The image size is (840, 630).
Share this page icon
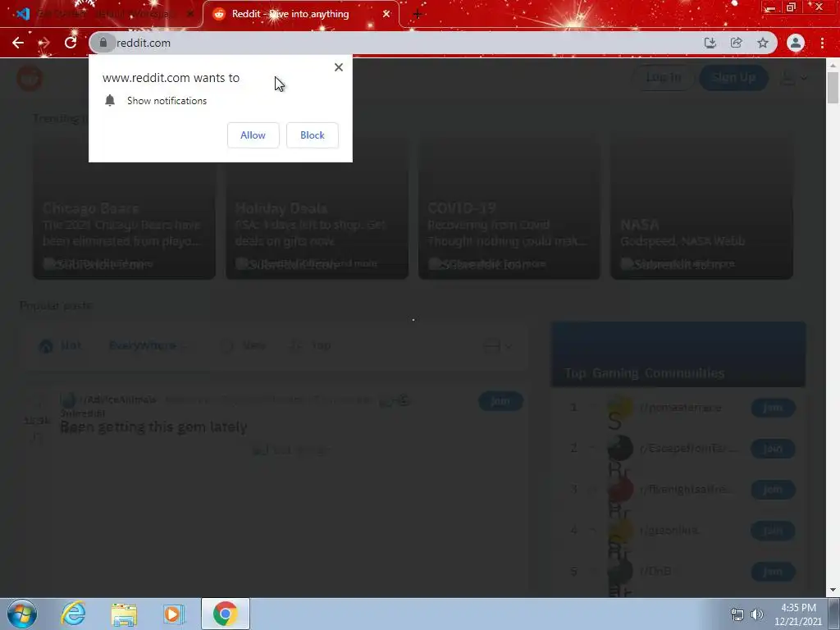click(x=737, y=43)
